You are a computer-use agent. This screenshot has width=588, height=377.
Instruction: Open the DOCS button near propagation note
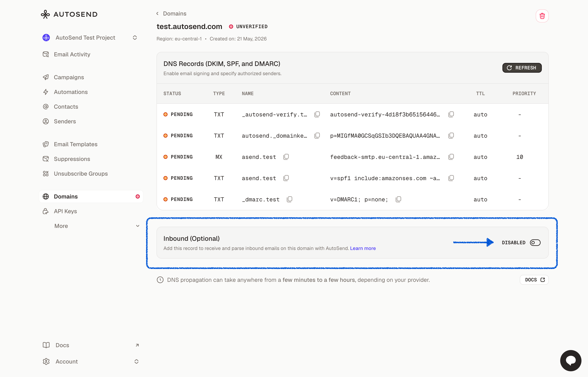click(534, 280)
